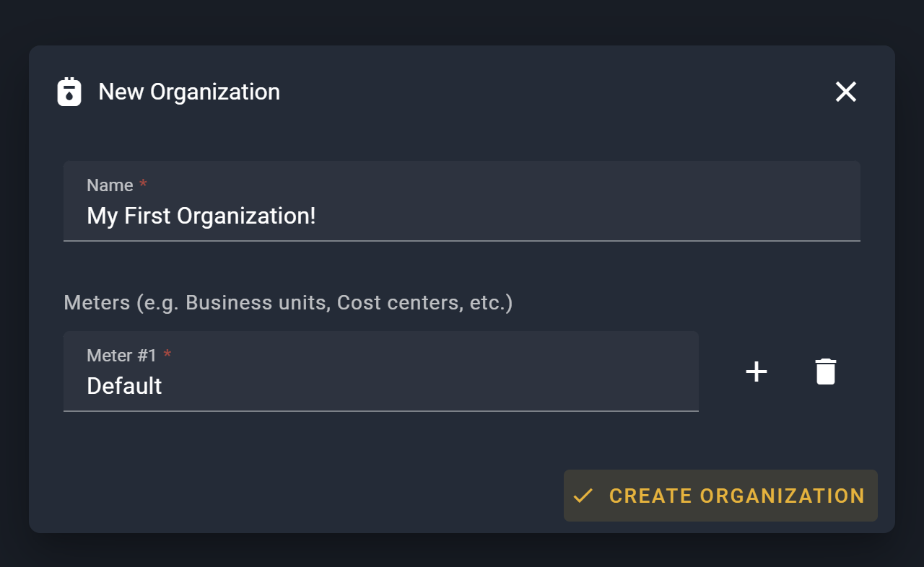Click the "Meter #1" field label

pos(121,356)
